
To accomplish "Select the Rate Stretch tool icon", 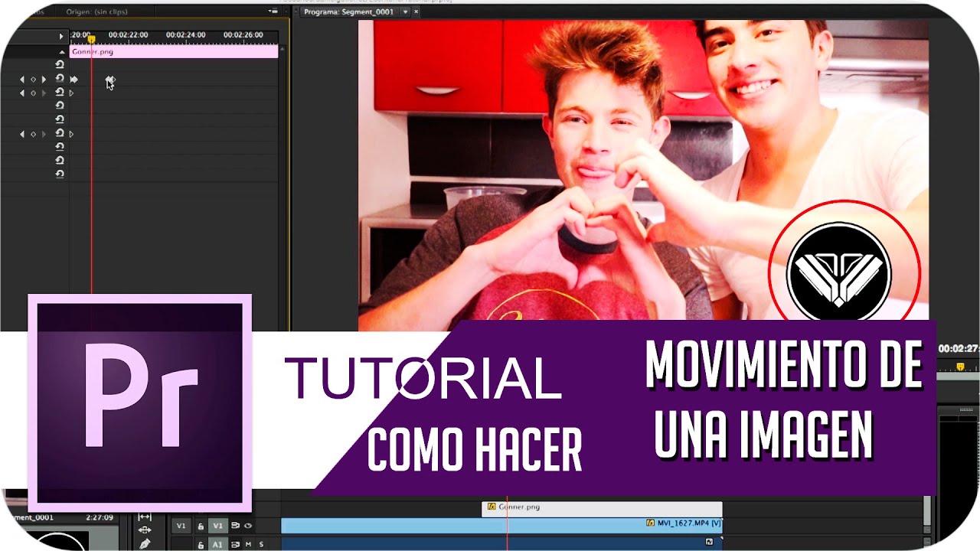I will [x=145, y=517].
